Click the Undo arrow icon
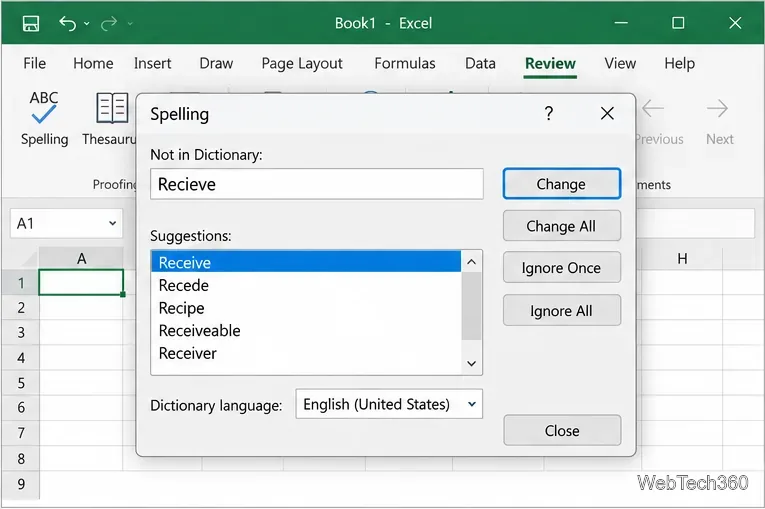Image resolution: width=765 pixels, height=509 pixels. pos(67,23)
